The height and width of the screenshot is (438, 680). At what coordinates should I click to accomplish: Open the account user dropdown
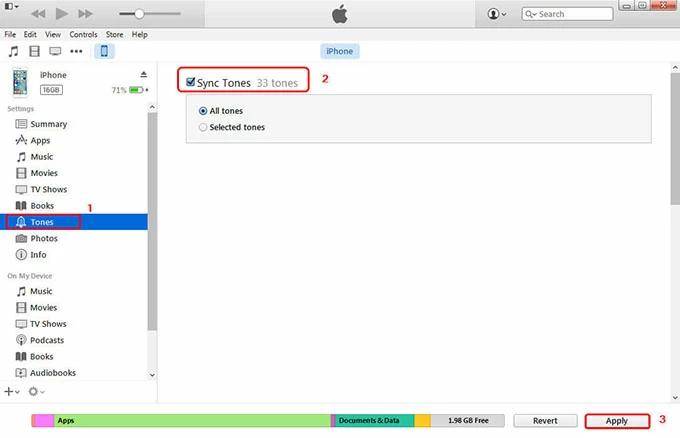click(496, 14)
